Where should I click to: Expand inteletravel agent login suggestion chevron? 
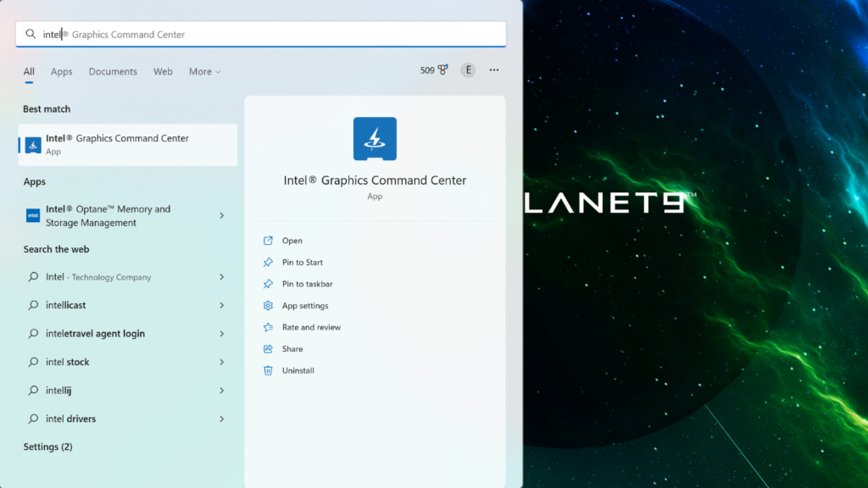click(221, 333)
